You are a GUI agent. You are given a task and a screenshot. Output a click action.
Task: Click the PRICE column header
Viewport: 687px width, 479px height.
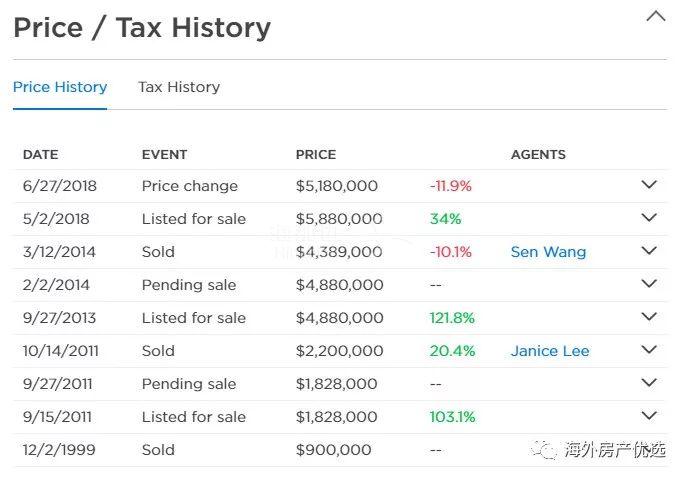(x=316, y=155)
